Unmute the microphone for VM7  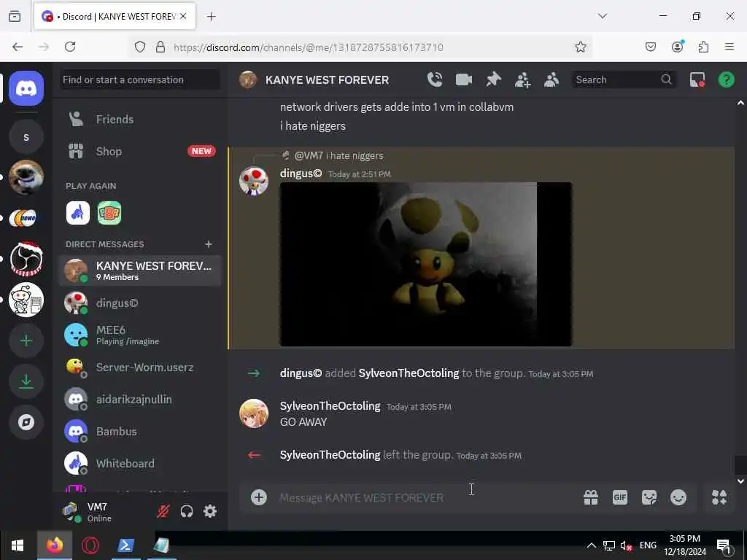pos(163,511)
